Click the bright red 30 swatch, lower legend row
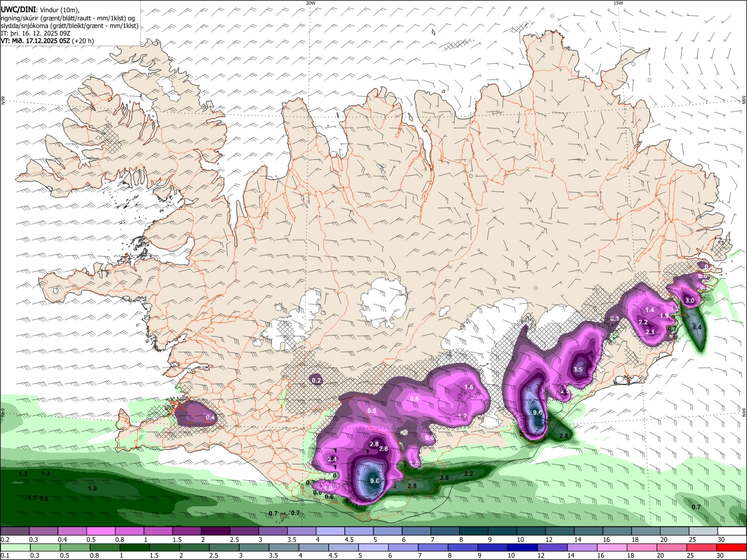This screenshot has width=747, height=560. pos(731,548)
